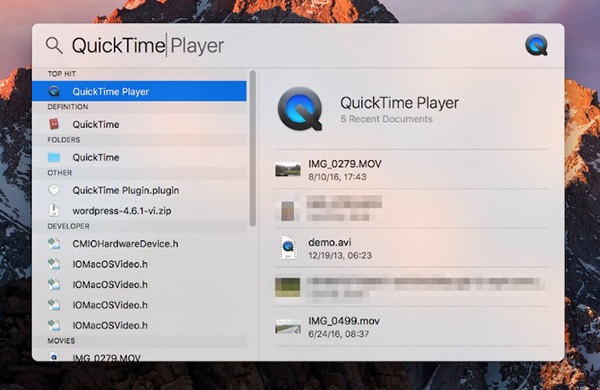Select the QuickTime Player top hit row
This screenshot has height=390, width=600.
pos(139,91)
